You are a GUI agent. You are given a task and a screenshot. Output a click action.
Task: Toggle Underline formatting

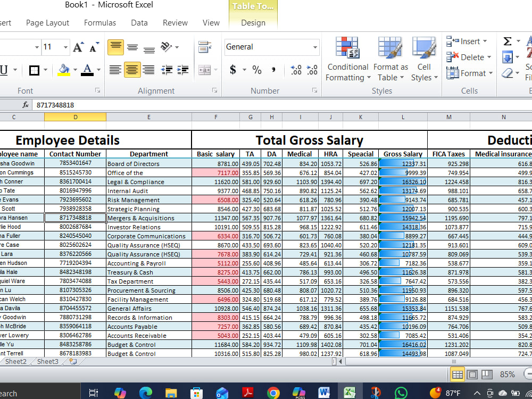coord(4,70)
